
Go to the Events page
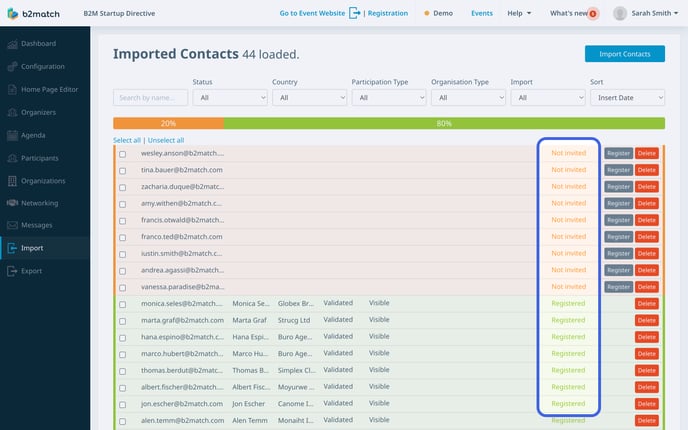pos(482,13)
